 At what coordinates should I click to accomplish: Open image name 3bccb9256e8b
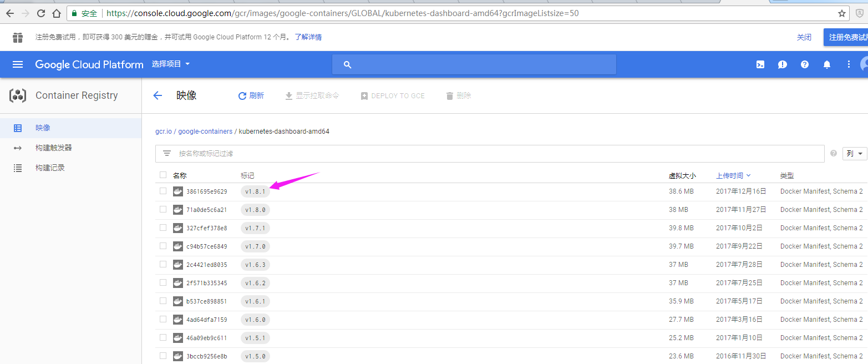[x=206, y=356]
